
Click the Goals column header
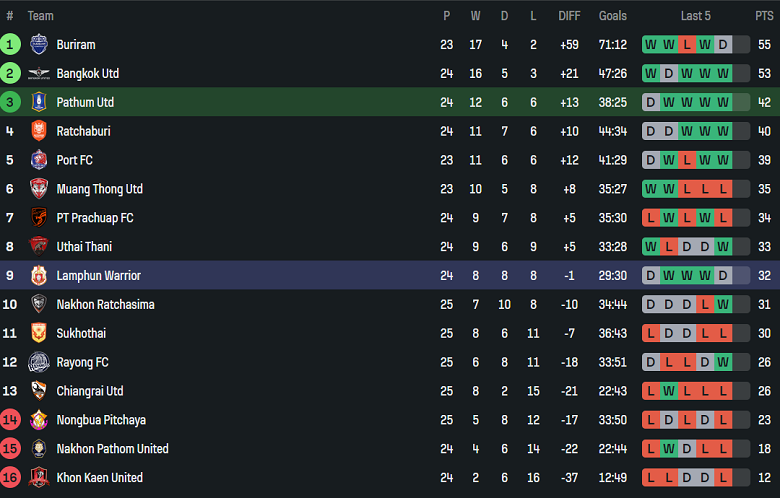tap(612, 16)
